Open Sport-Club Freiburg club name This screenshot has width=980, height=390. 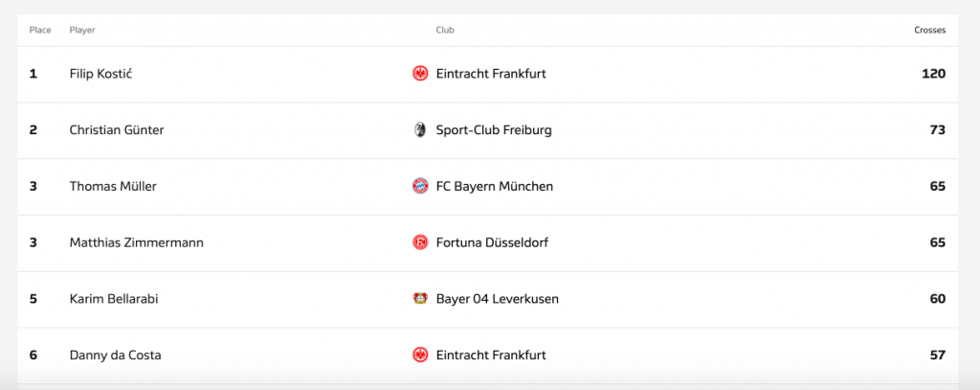click(x=494, y=130)
